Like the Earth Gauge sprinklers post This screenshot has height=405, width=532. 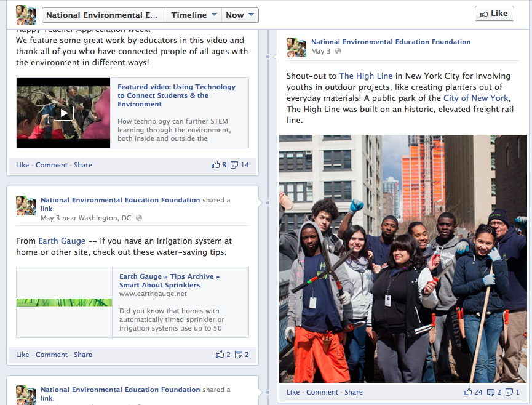(22, 355)
